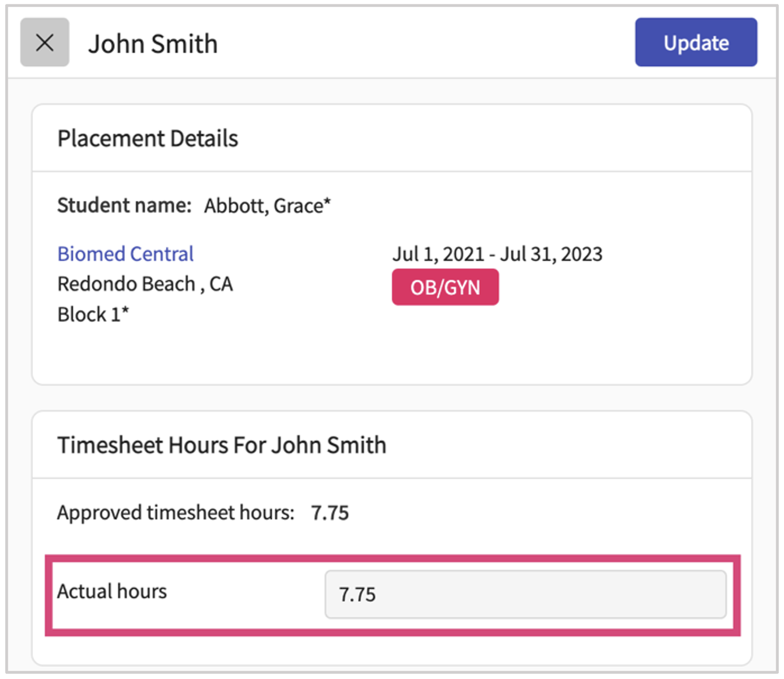The width and height of the screenshot is (784, 679).
Task: Click the Student name label
Action: (x=124, y=205)
